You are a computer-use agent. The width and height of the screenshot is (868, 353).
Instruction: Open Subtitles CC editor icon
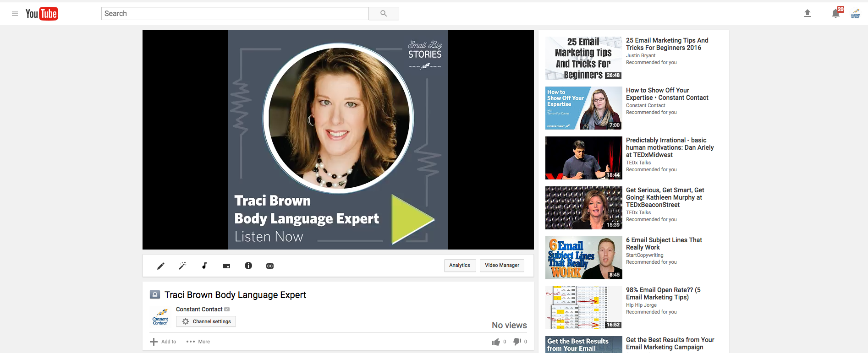click(x=270, y=266)
